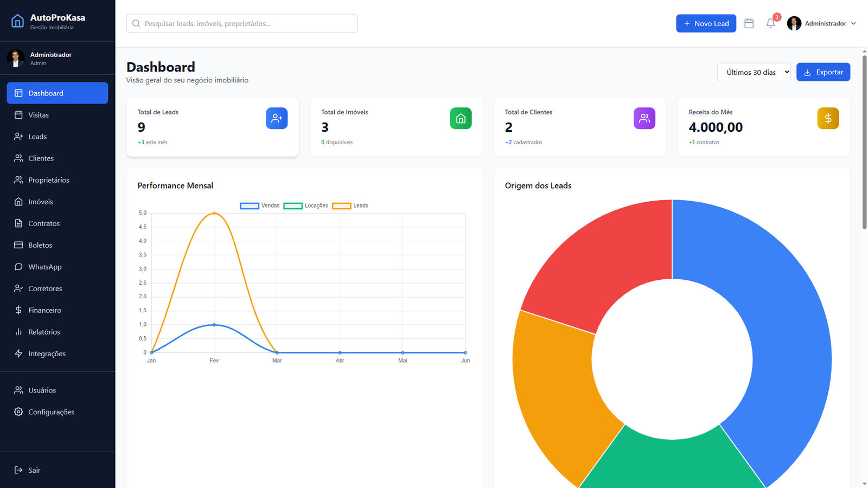868x488 pixels.
Task: Open Configurações in the sidebar
Action: [x=51, y=412]
